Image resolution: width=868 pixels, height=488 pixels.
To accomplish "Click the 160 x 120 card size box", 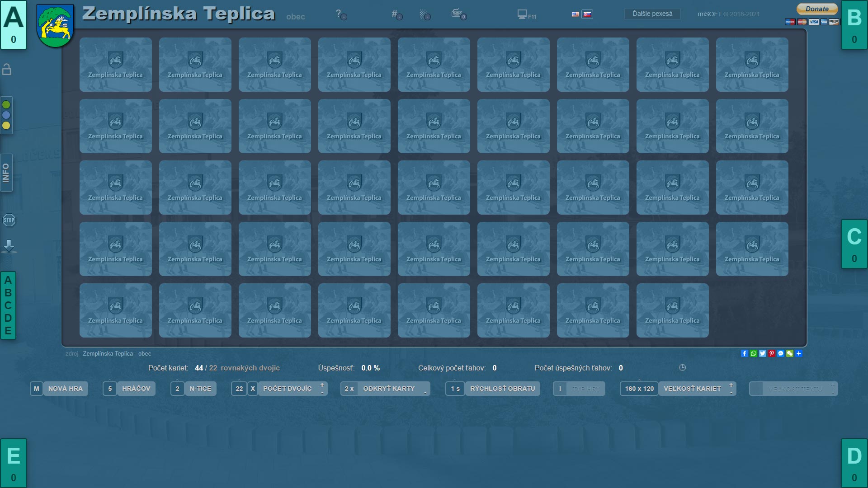I will tap(639, 389).
